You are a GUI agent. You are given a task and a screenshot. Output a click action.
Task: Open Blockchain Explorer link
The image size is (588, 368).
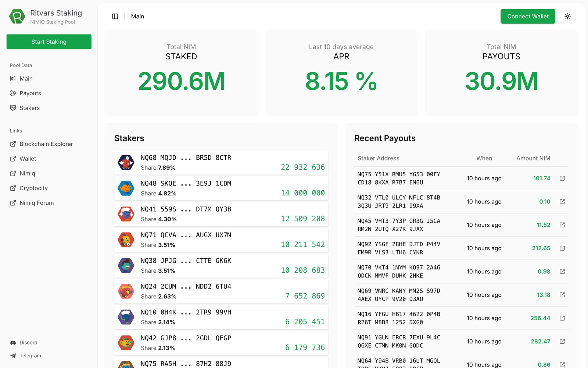pyautogui.click(x=49, y=144)
